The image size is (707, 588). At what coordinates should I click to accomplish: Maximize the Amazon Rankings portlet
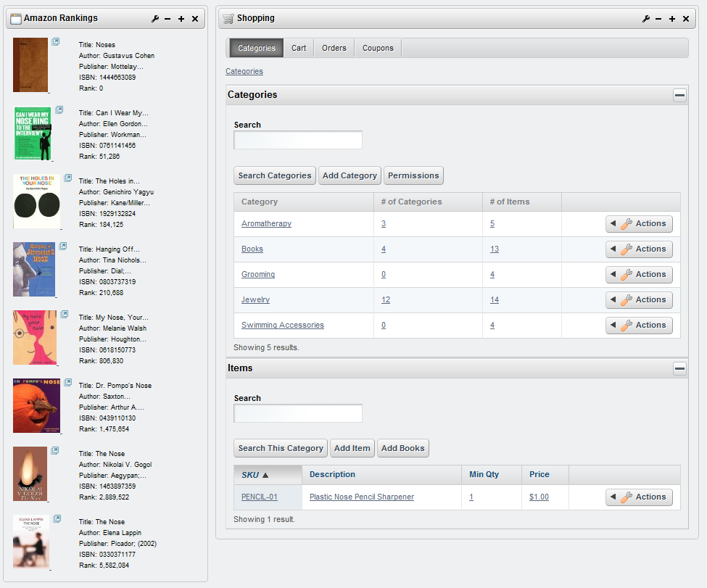[181, 18]
